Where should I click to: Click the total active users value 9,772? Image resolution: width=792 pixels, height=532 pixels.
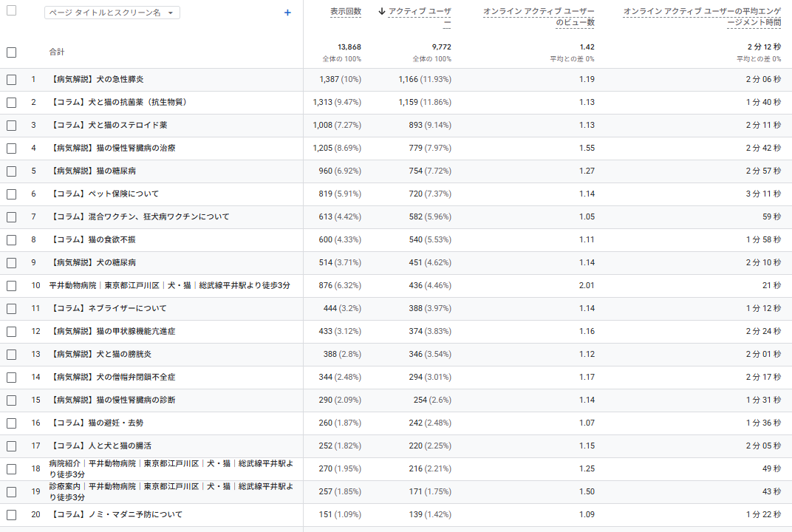[442, 47]
